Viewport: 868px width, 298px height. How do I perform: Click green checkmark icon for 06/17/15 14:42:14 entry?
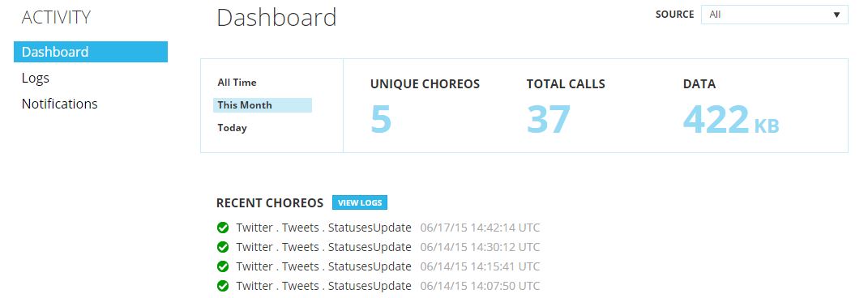223,228
